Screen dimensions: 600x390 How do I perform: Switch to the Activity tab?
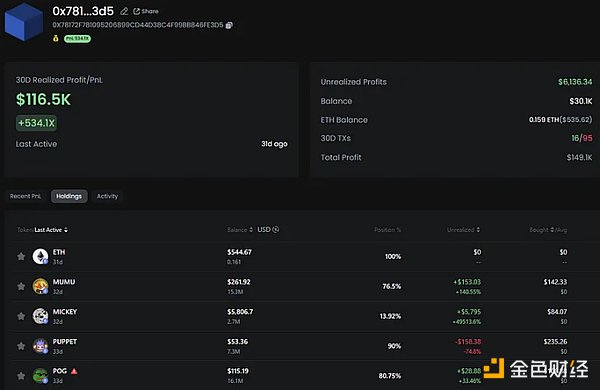[108, 196]
